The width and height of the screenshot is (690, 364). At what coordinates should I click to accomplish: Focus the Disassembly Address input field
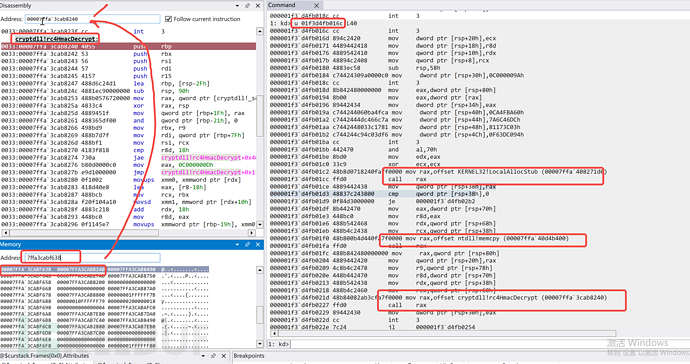click(92, 19)
